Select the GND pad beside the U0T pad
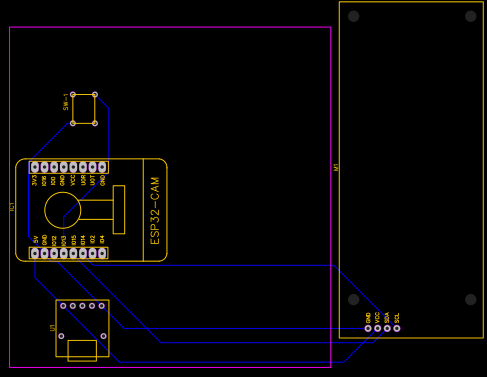 point(102,167)
